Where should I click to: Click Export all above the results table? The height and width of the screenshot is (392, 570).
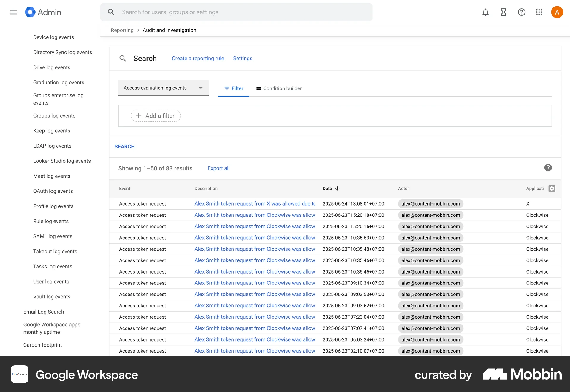point(218,168)
